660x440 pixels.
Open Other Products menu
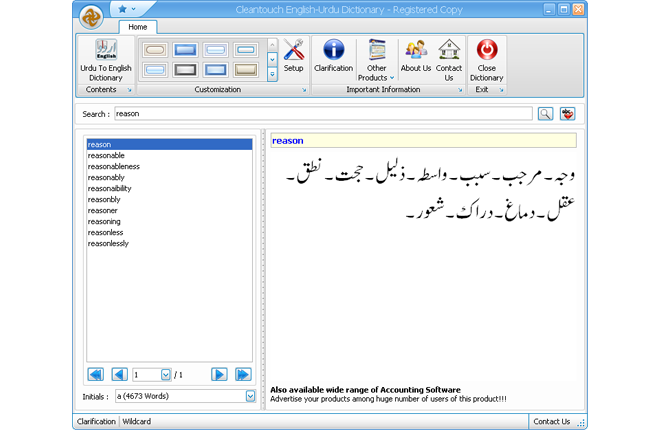pyautogui.click(x=376, y=60)
